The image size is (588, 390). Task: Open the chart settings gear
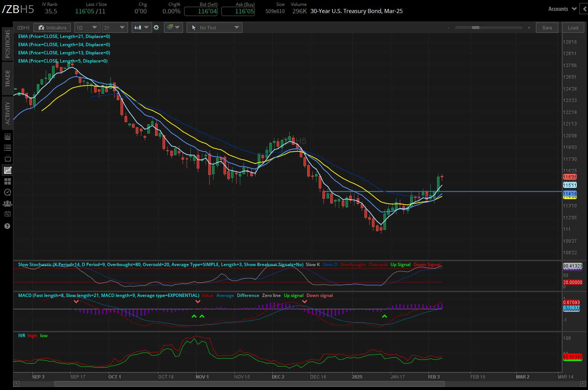156,28
